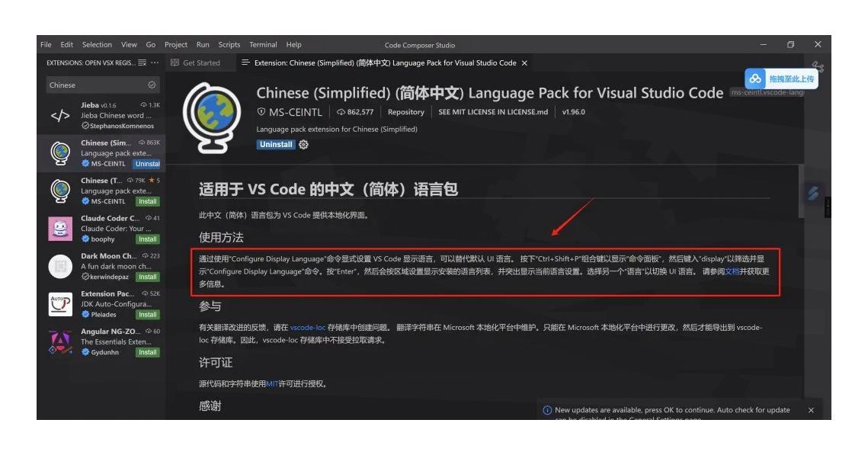Open the gear settings icon beside Uninstall
Screen dimensions: 868x455
(x=303, y=144)
